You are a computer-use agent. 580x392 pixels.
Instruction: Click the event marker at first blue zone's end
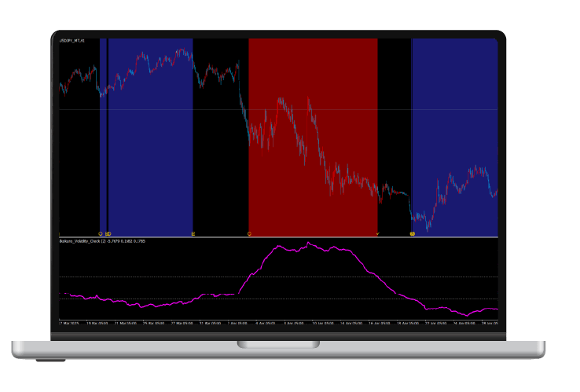coord(193,233)
